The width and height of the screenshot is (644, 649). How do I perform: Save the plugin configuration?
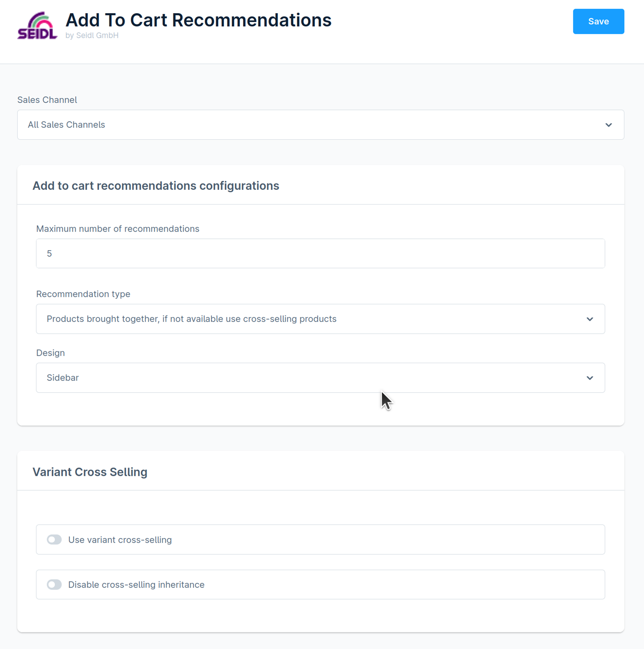pos(598,21)
